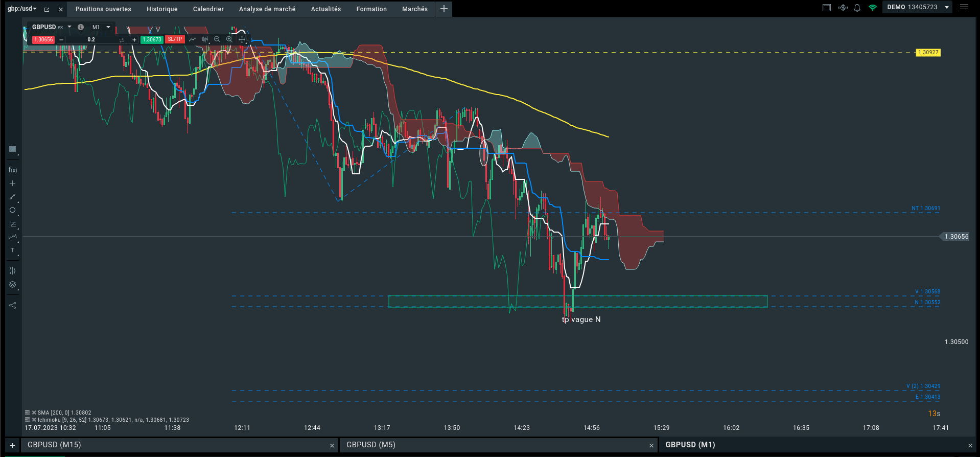Image resolution: width=980 pixels, height=457 pixels.
Task: Select the trend line drawing tool
Action: [13, 197]
